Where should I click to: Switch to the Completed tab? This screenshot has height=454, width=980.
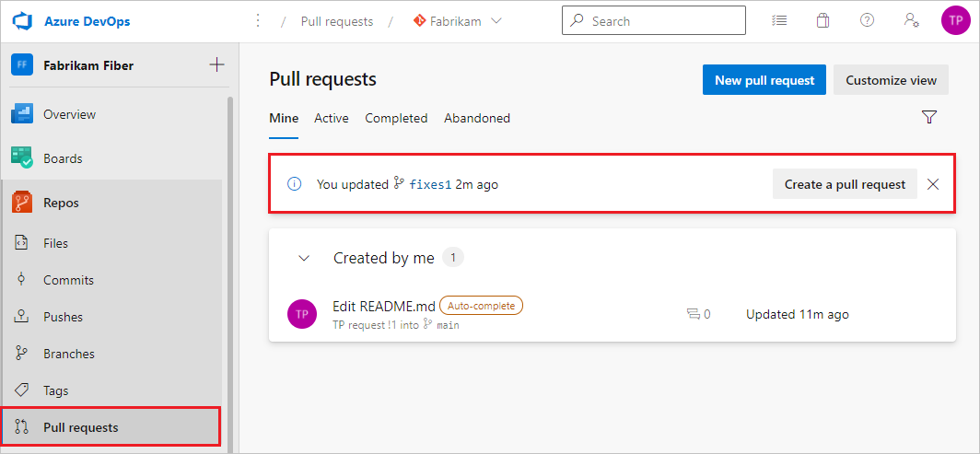coord(396,118)
